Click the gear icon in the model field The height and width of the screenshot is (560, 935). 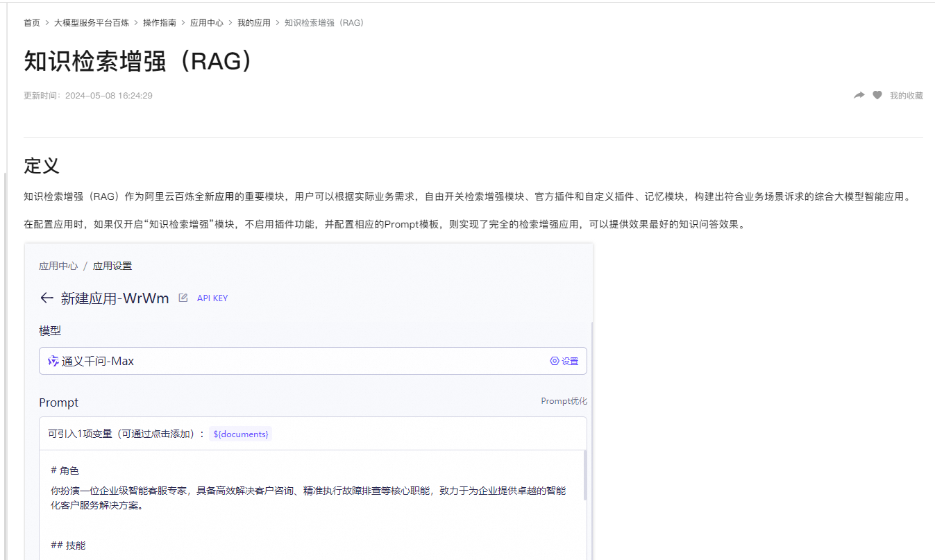[555, 361]
